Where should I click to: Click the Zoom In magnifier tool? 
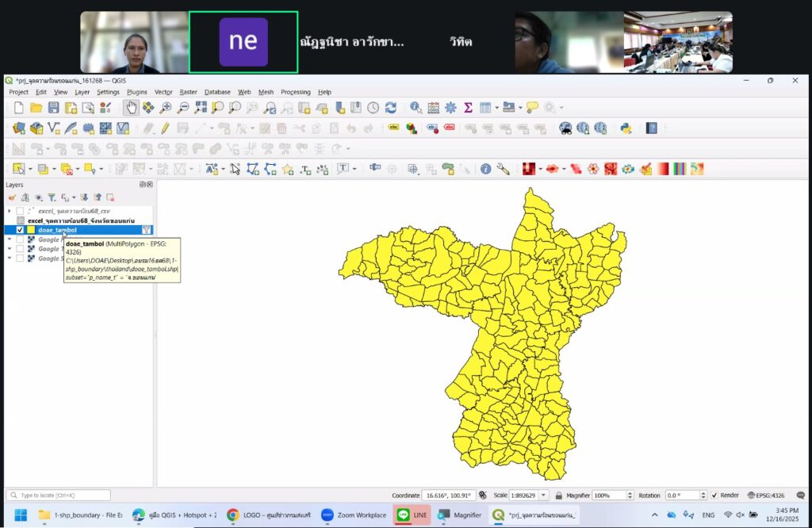click(165, 108)
